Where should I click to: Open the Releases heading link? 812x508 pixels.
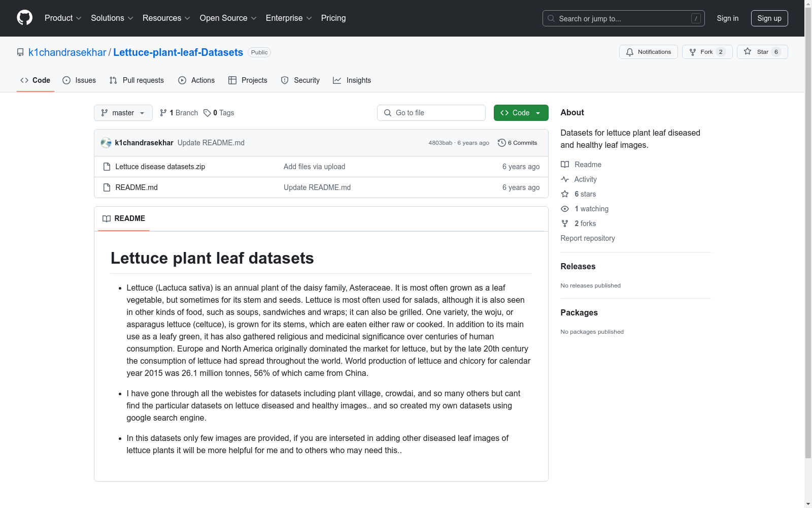coord(578,266)
